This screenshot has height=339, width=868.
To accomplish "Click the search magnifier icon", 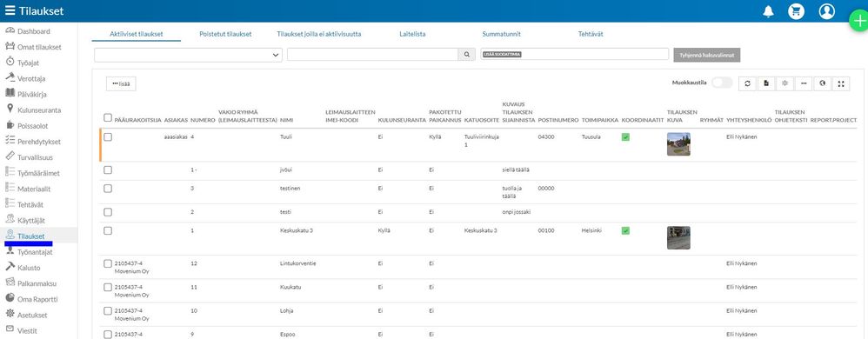I will pos(467,54).
